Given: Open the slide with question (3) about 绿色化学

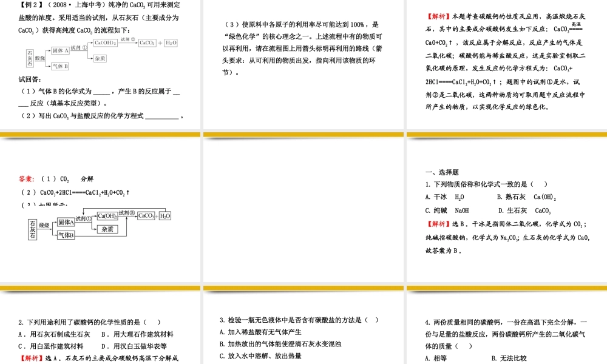Looking at the screenshot, I should (303, 64).
